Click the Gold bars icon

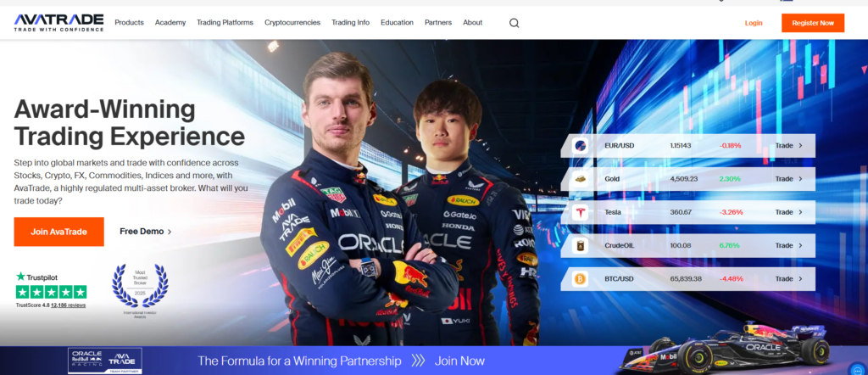coord(580,179)
